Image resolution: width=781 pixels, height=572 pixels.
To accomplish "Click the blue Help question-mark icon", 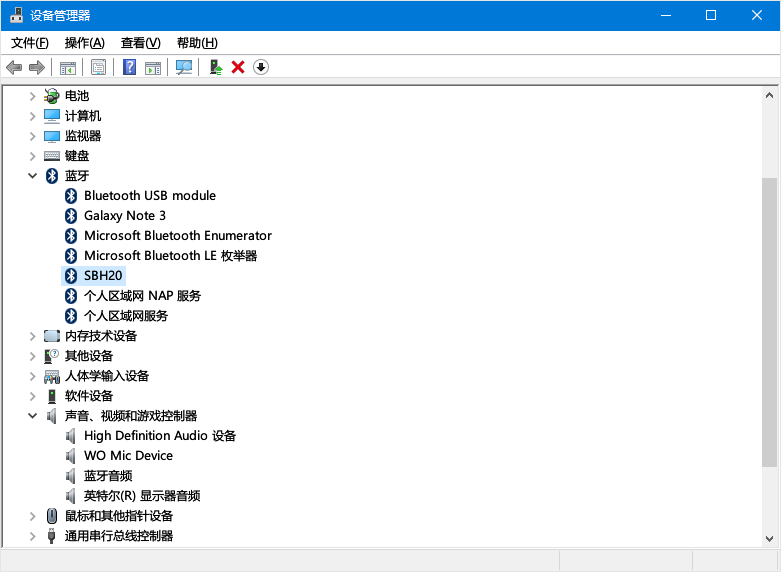I will click(x=130, y=67).
